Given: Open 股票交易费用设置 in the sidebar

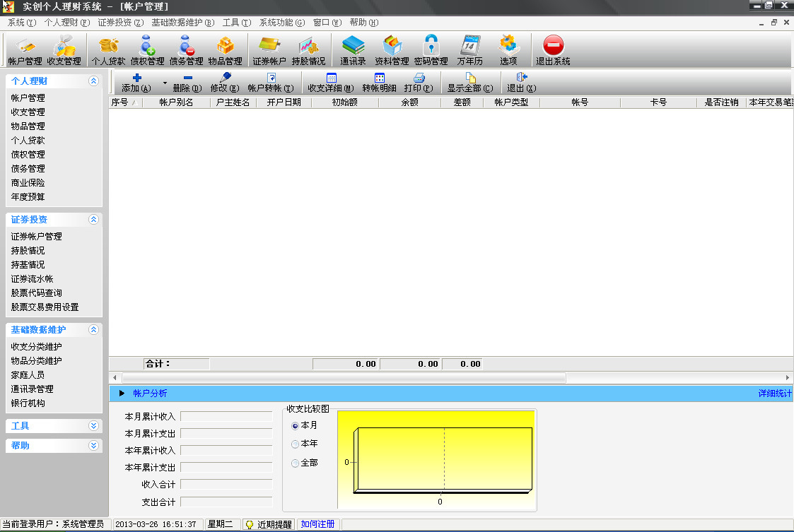Looking at the screenshot, I should 45,307.
